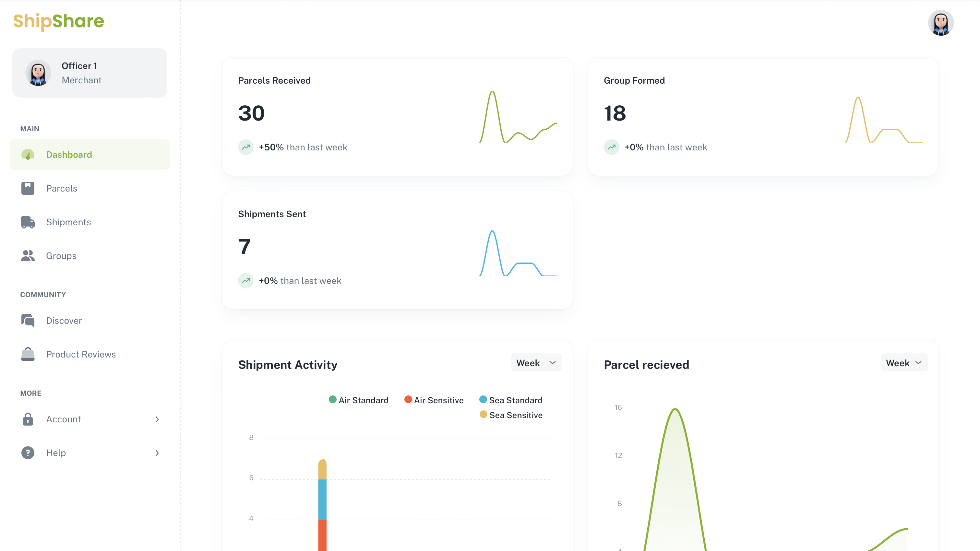Click the Product Reviews bag icon
Screen dimensions: 980x551
click(28, 354)
